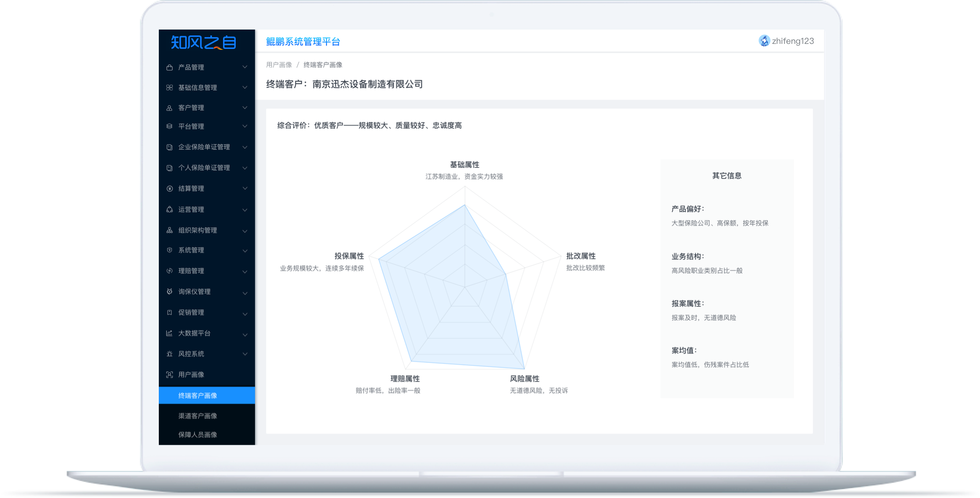Screen dimensions: 980x498
Task: Select 渠道客户画像 submenu item
Action: click(x=198, y=416)
